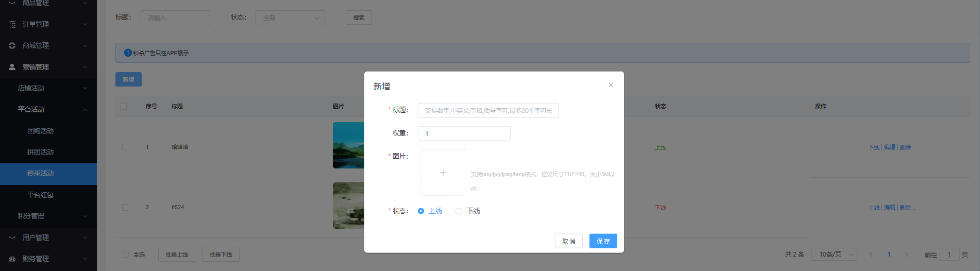The image size is (980, 271).
Task: Click the 取消 button
Action: tap(568, 241)
